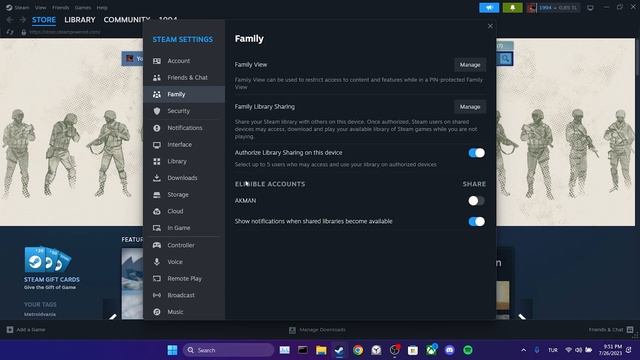Open Account settings in sidebar

184,61
